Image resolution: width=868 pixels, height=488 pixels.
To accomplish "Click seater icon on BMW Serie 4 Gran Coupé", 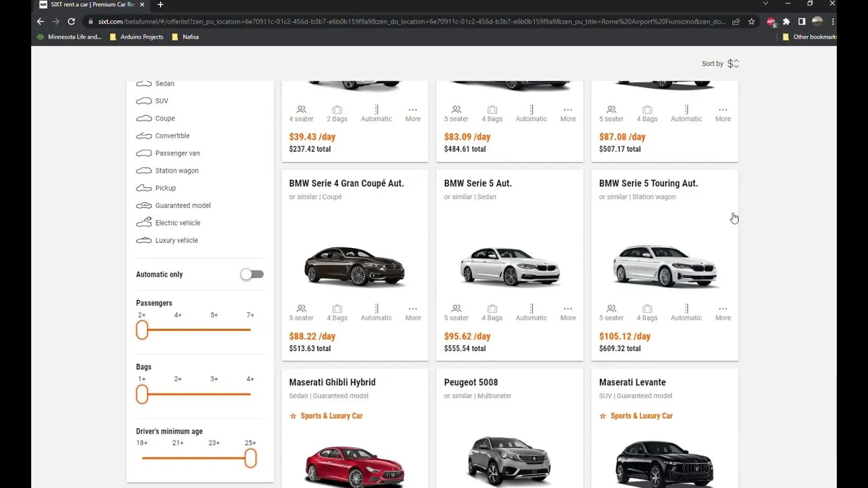I will tap(301, 308).
